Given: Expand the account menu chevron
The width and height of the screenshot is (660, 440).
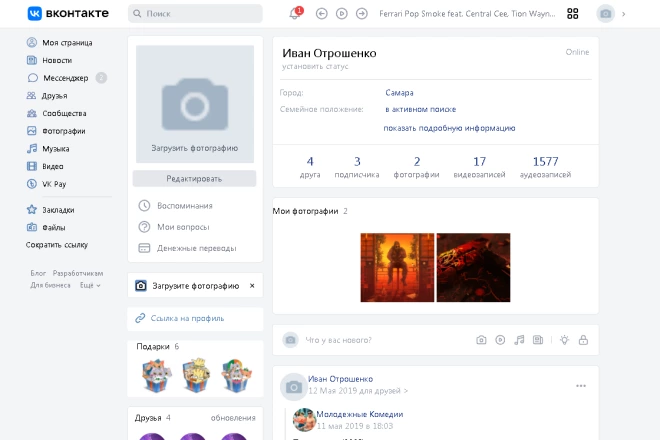Looking at the screenshot, I should 623,14.
